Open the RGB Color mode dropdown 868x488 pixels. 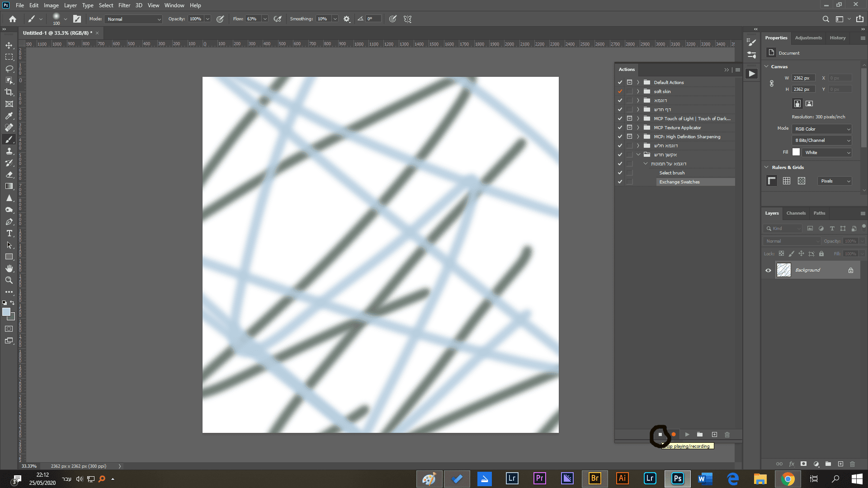(821, 129)
